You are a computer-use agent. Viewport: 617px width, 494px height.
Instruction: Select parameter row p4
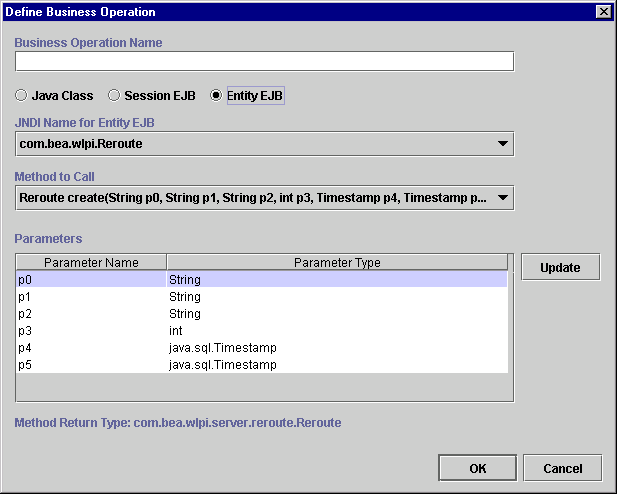pos(262,348)
